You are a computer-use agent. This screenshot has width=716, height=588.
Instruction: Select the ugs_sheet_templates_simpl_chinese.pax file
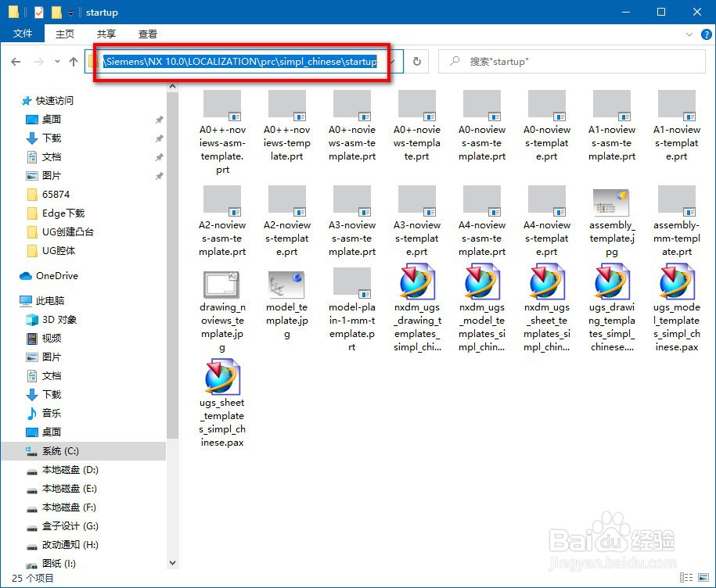point(222,403)
